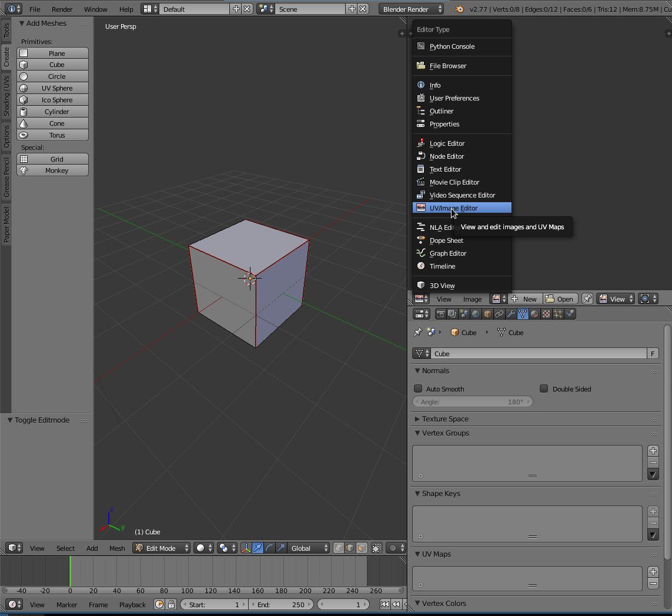Open the Texture properties tab (checker icon)

(546, 313)
